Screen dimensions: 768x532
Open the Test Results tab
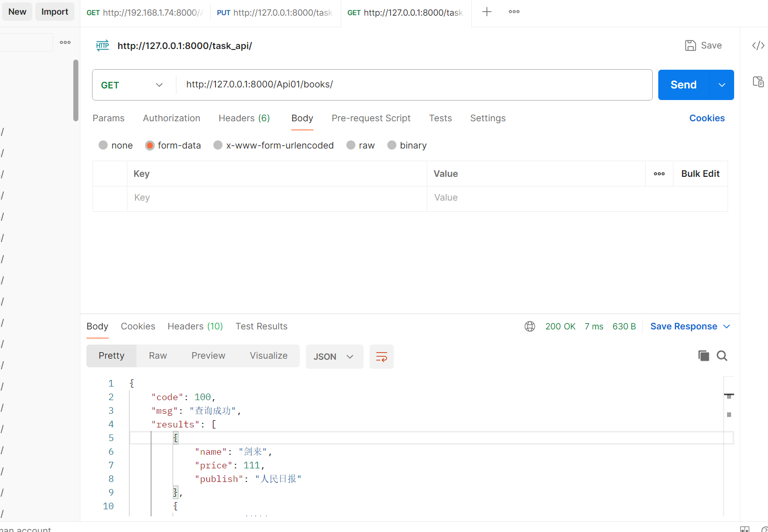pos(261,326)
